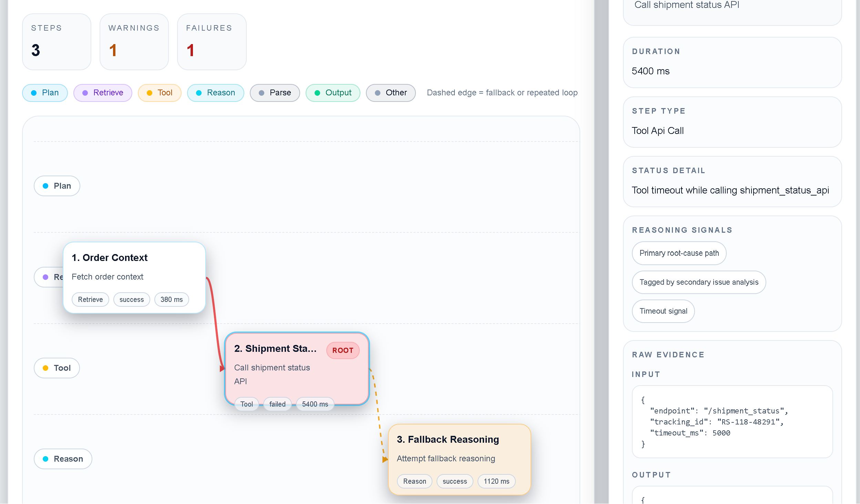Toggle the Reason legend filter chip
The image size is (860, 504).
[216, 93]
